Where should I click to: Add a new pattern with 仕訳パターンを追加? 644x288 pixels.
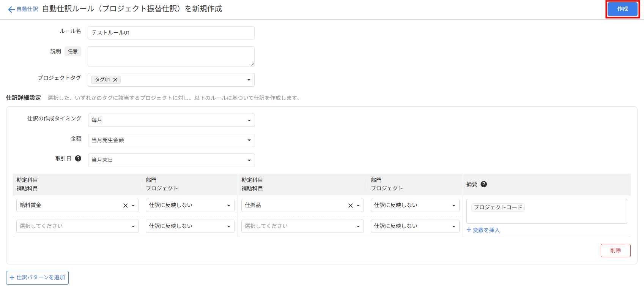pyautogui.click(x=37, y=278)
